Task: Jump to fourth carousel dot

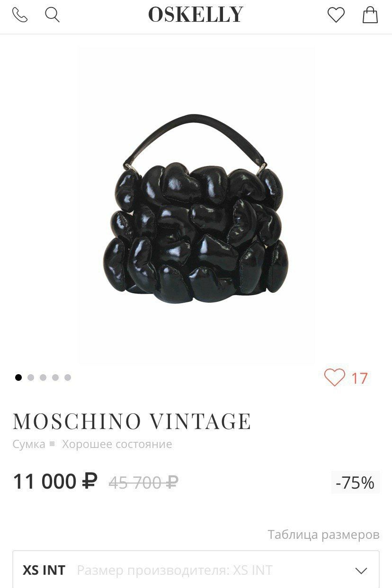Action: tap(55, 377)
